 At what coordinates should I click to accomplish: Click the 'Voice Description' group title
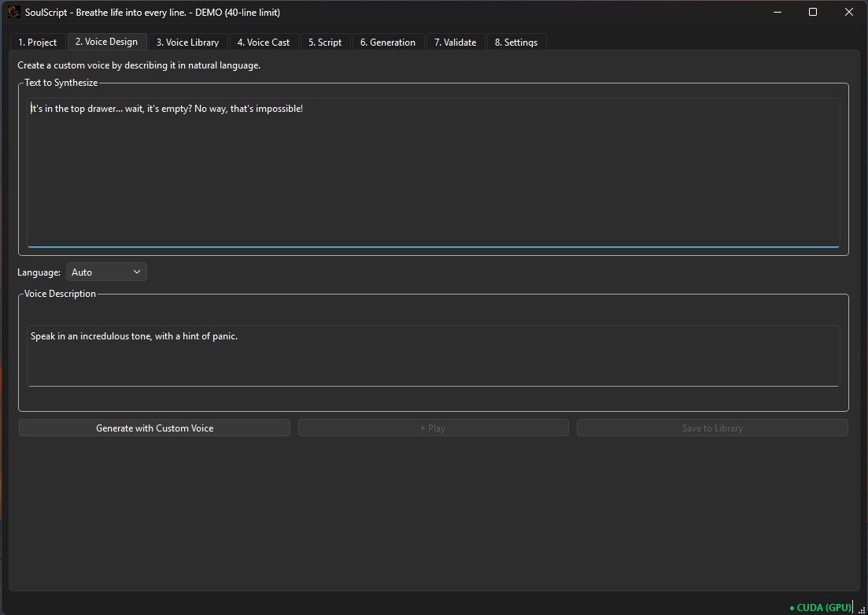click(x=60, y=294)
